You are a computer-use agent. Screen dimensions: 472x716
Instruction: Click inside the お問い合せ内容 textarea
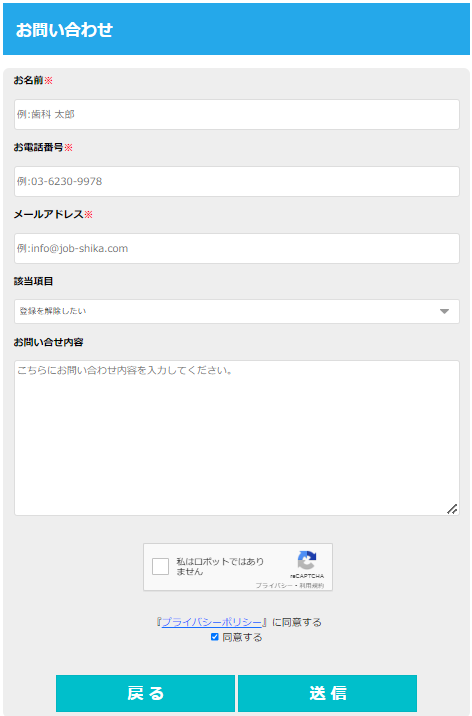(236, 438)
